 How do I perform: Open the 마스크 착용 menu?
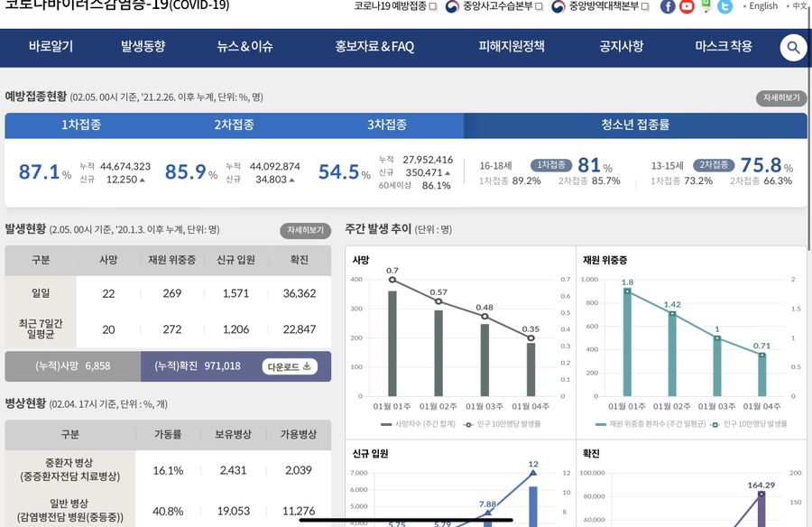(724, 46)
